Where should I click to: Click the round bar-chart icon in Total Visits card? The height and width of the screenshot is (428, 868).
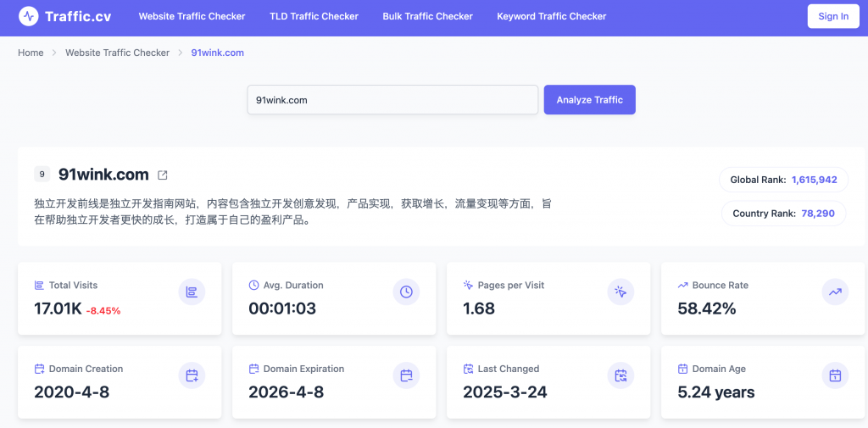(192, 292)
